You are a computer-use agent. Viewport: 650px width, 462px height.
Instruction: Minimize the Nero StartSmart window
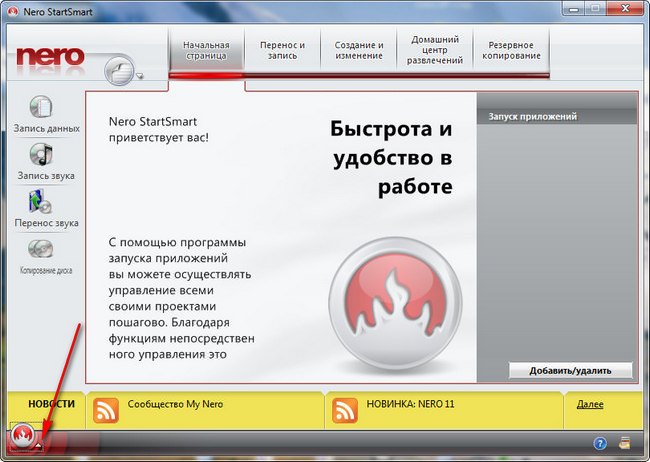pos(574,9)
